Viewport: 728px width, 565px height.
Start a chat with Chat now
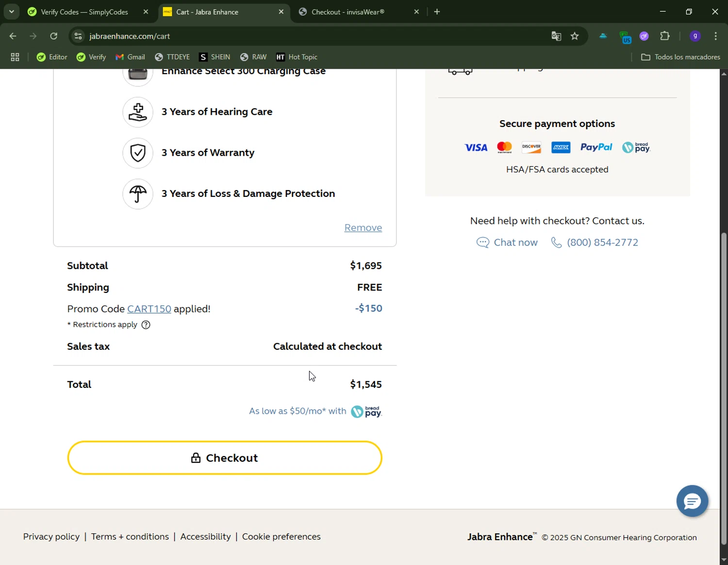pos(507,242)
